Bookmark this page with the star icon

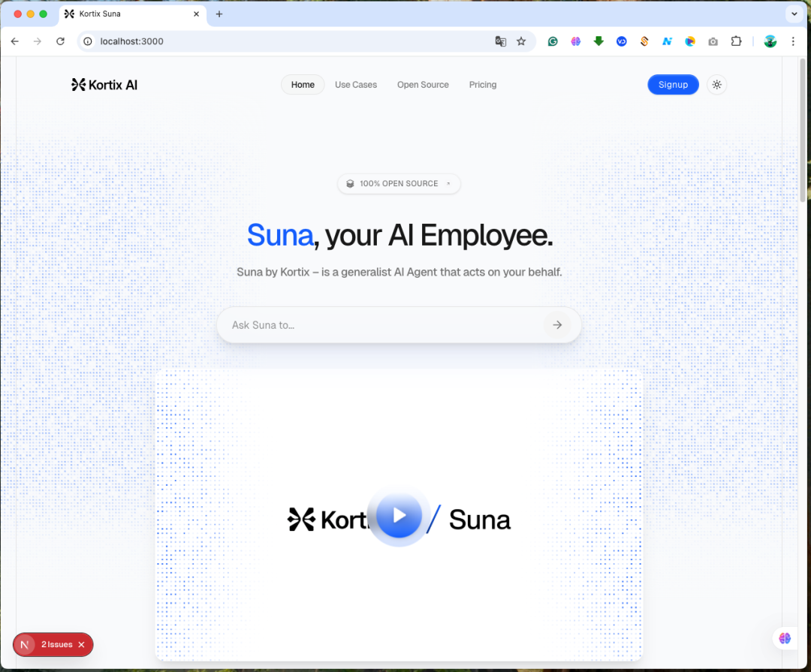(521, 41)
